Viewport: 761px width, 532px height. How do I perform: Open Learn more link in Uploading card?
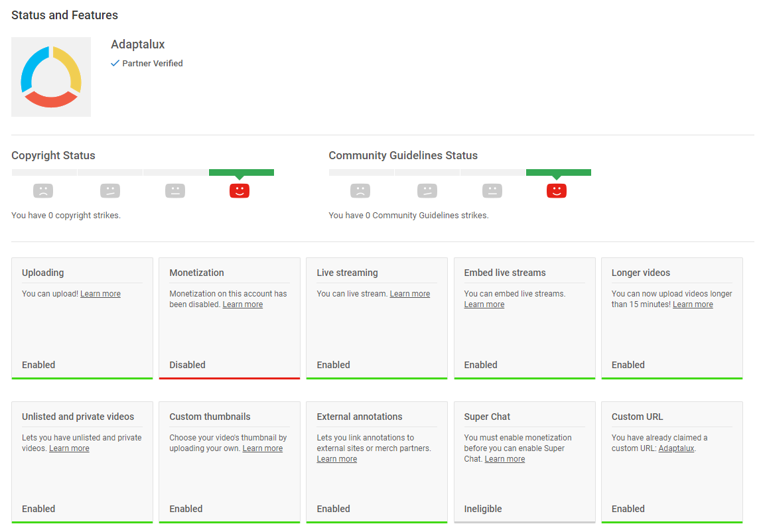point(100,294)
